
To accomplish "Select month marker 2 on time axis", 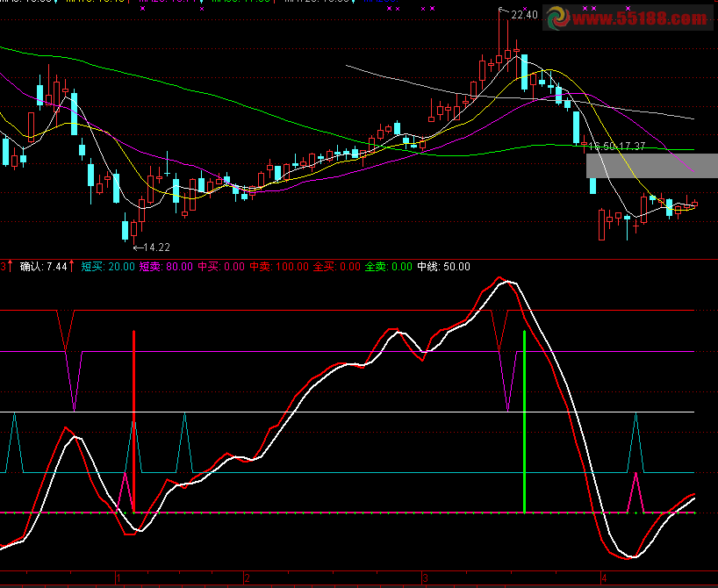I will [247, 578].
